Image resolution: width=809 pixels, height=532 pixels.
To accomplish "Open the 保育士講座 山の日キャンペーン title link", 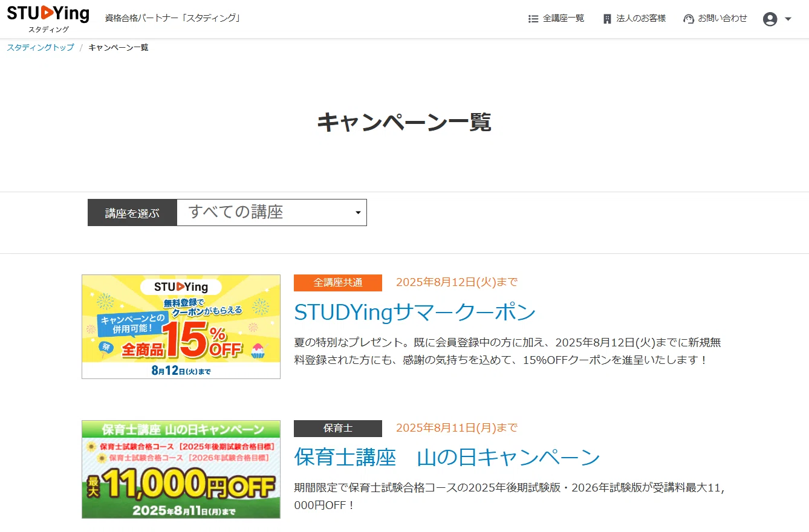I will 447,457.
